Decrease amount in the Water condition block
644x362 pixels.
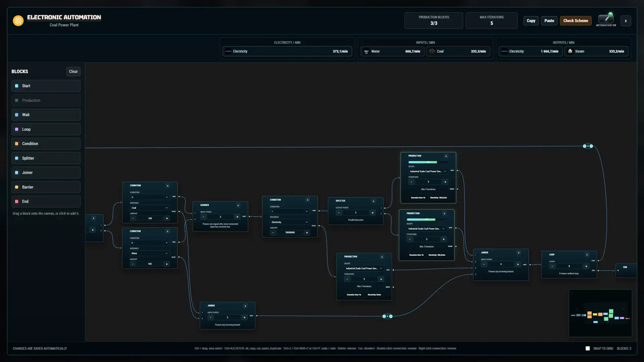pos(133,264)
